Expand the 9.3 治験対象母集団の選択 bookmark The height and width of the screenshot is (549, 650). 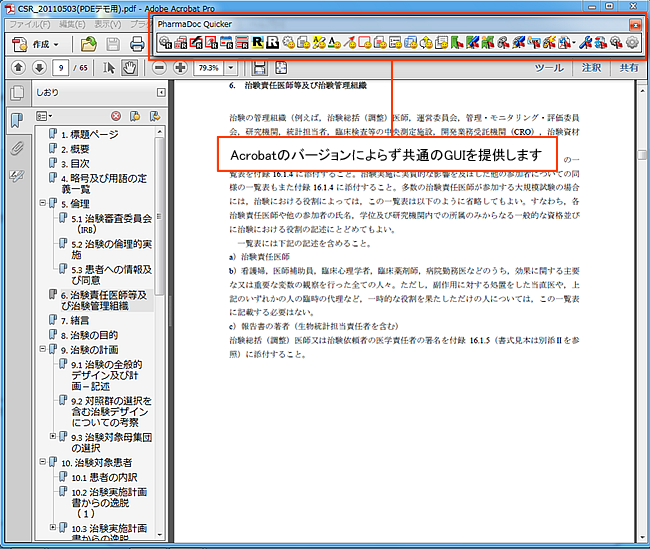53,437
